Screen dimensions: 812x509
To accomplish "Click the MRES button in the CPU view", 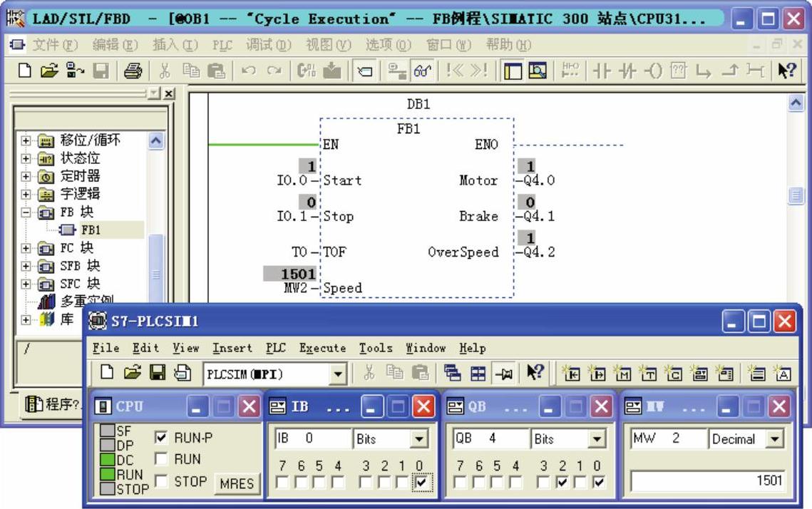I will [237, 483].
